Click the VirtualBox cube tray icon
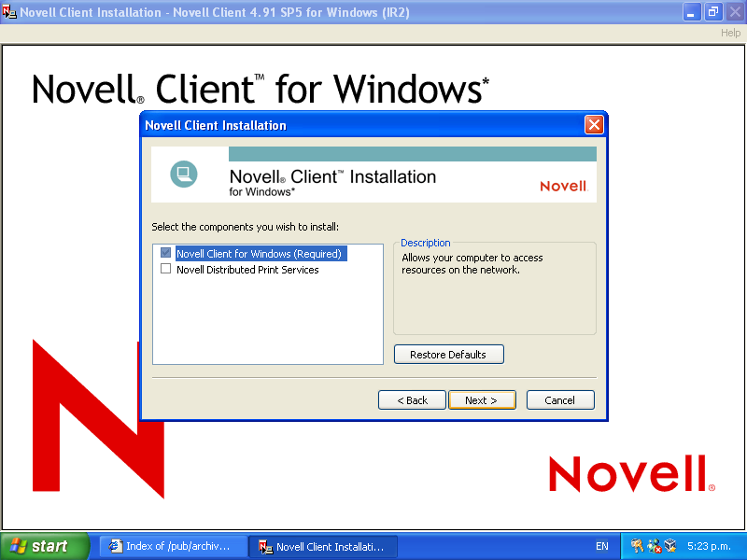 coord(670,545)
